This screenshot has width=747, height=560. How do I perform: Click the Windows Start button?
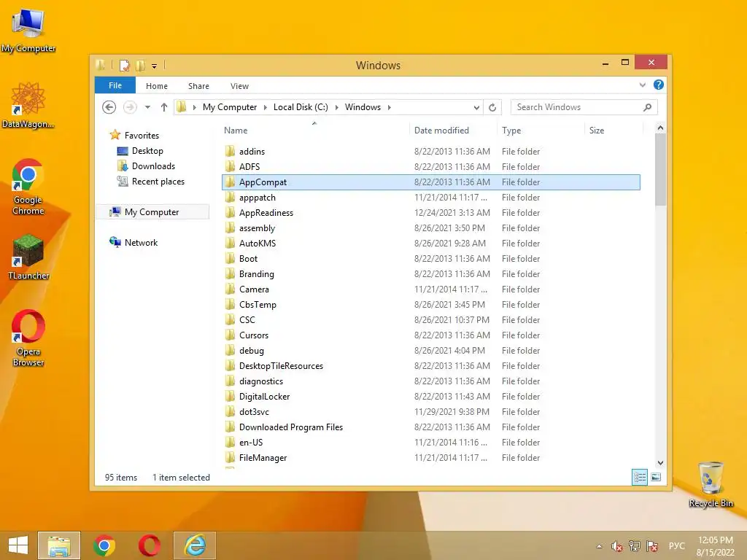tap(18, 545)
